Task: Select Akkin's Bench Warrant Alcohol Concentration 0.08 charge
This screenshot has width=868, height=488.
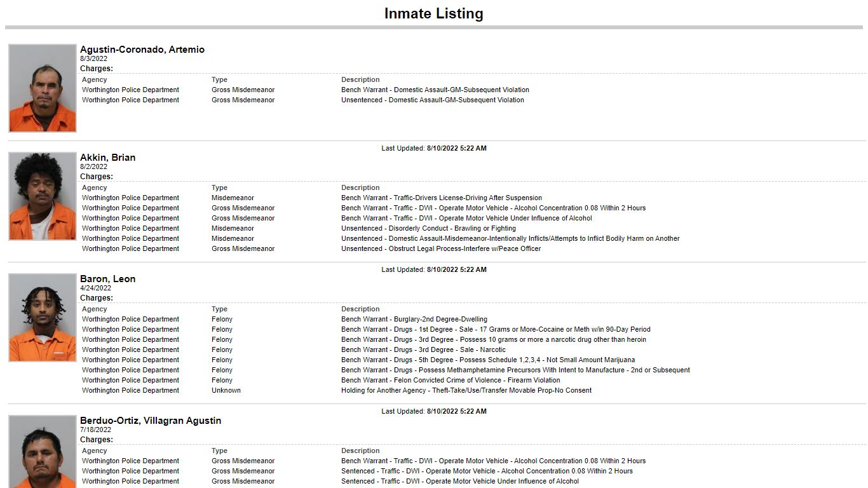Action: (x=493, y=208)
